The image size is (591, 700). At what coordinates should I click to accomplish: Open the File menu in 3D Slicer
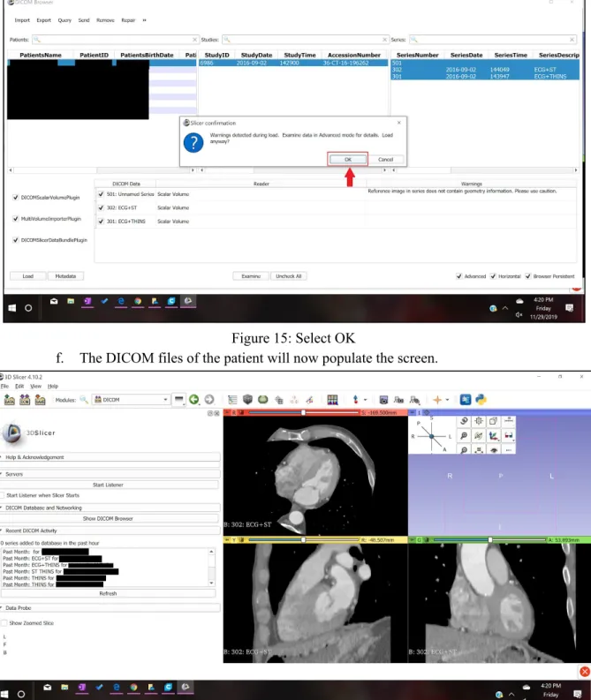coord(5,386)
